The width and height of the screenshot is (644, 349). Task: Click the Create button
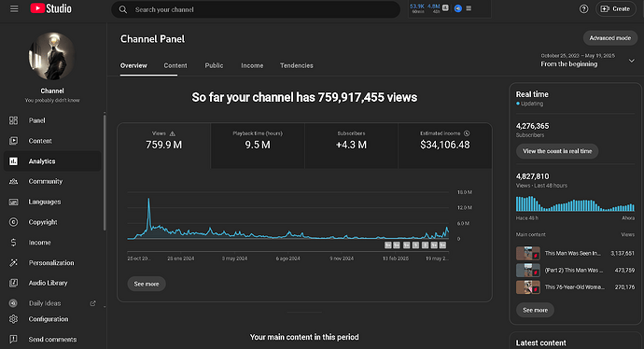pos(615,8)
